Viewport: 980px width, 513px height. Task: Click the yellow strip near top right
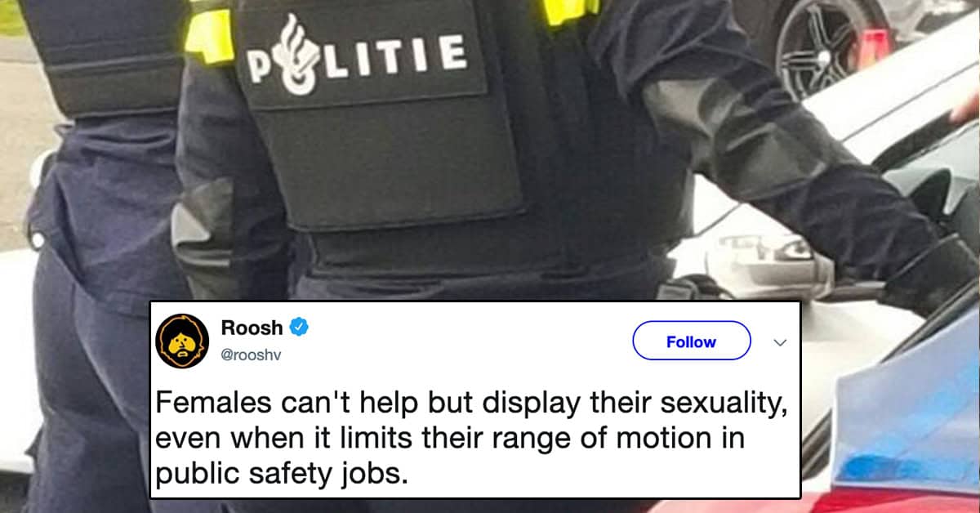569,11
